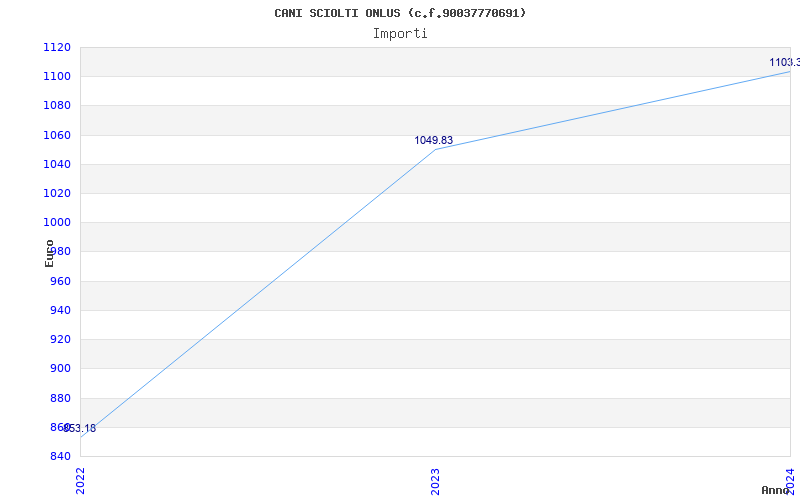Image resolution: width=800 pixels, height=500 pixels.
Task: Click the 1120 y-axis value
Action: (x=57, y=47)
